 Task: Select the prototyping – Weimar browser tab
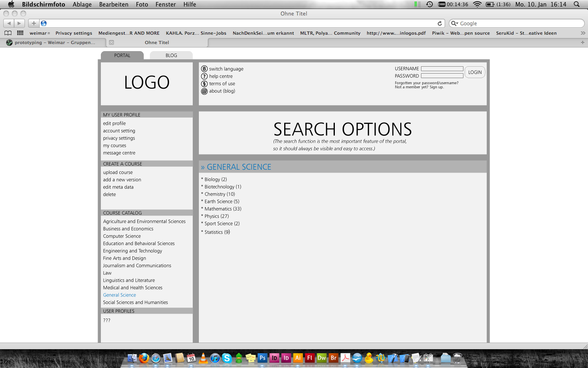click(55, 43)
